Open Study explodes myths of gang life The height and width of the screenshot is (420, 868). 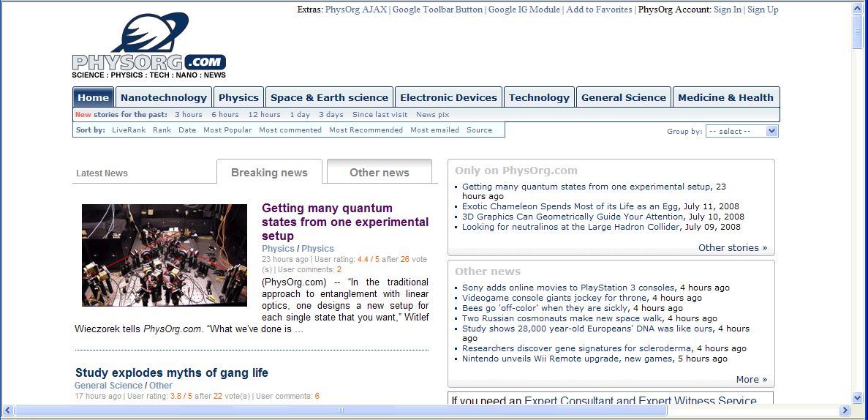click(172, 372)
